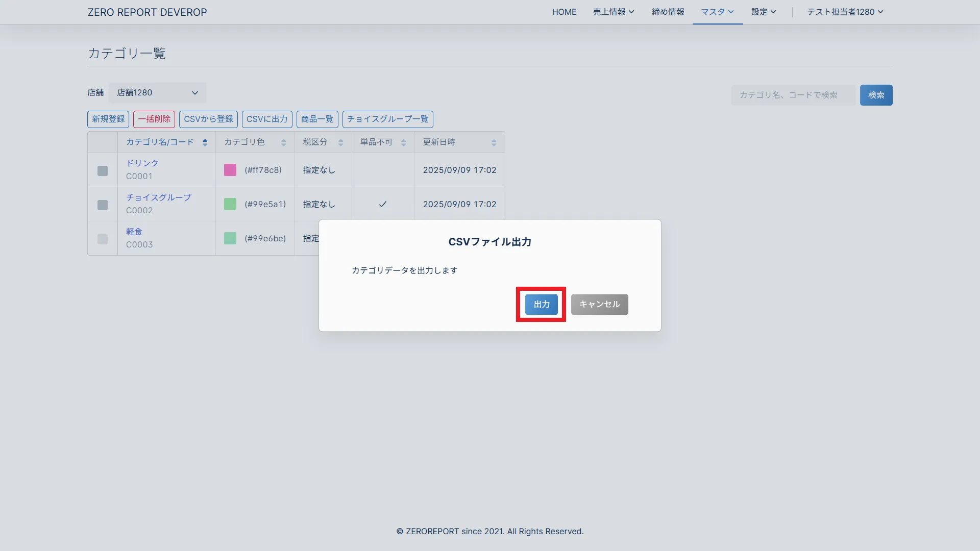Screen dimensions: 980x551
Task: Go to 締め情報 page
Action: click(668, 12)
